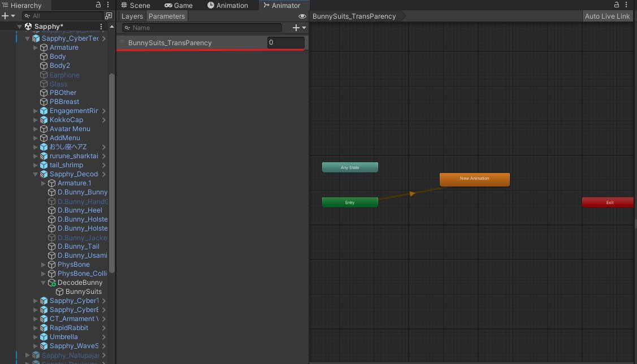Open Sapphy scene options three-dot menu
The height and width of the screenshot is (364, 637).
point(101,27)
